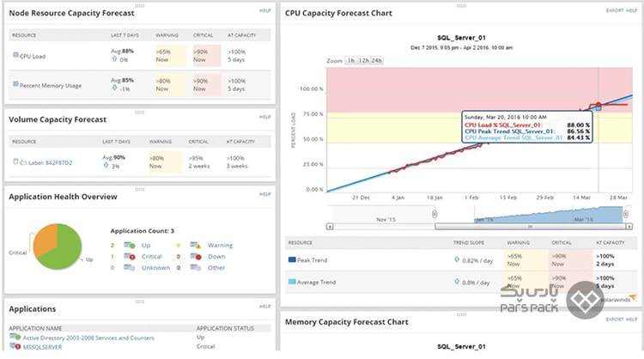Click the Peak Trend legend color box
This screenshot has width=644, height=359.
(292, 259)
